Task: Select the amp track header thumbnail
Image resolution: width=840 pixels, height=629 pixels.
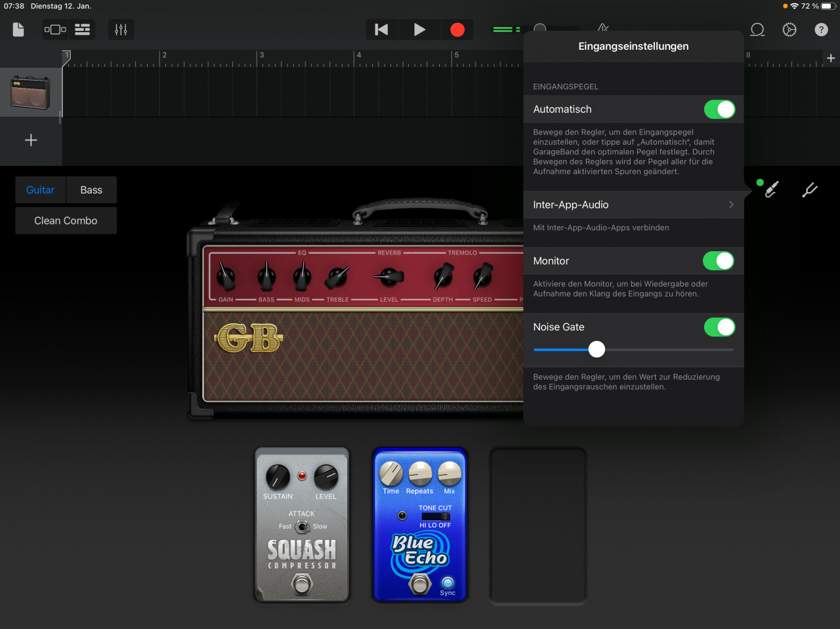Action: pyautogui.click(x=30, y=92)
